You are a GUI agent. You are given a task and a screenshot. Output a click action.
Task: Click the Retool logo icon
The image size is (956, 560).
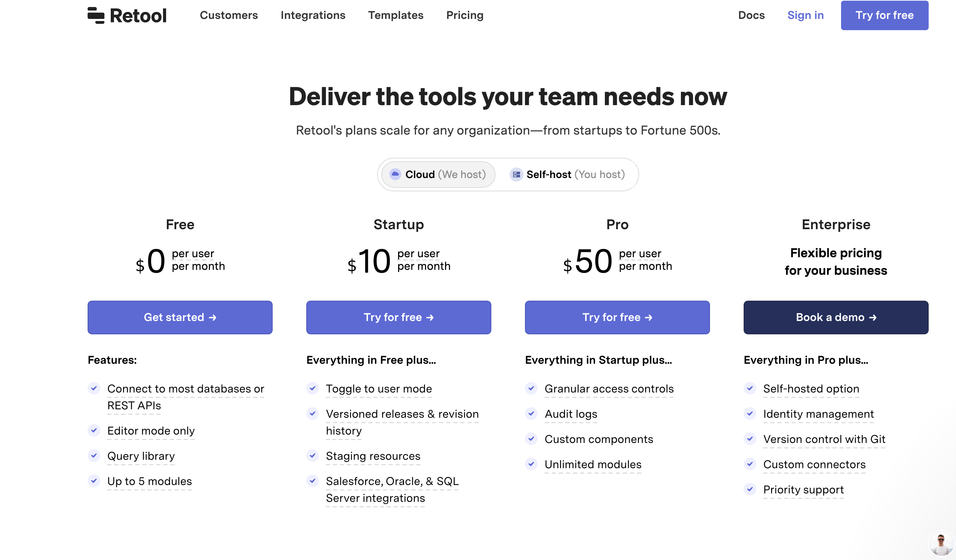click(x=95, y=15)
